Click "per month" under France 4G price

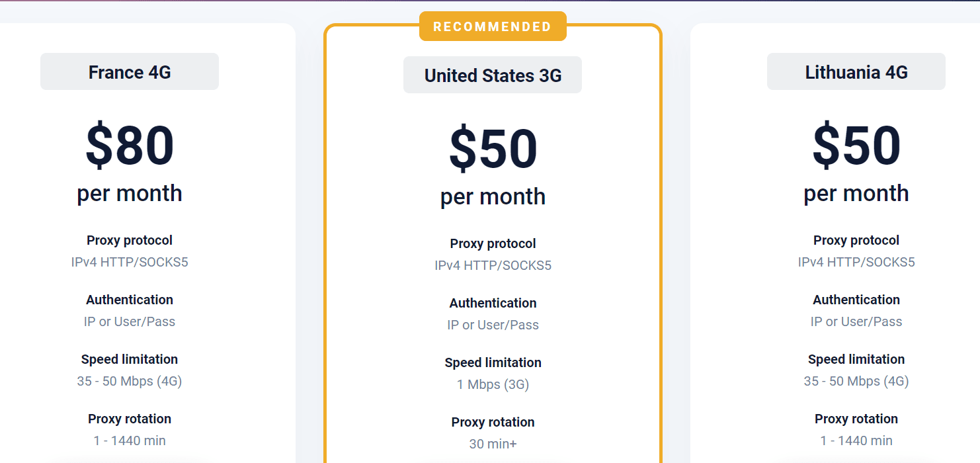point(130,193)
